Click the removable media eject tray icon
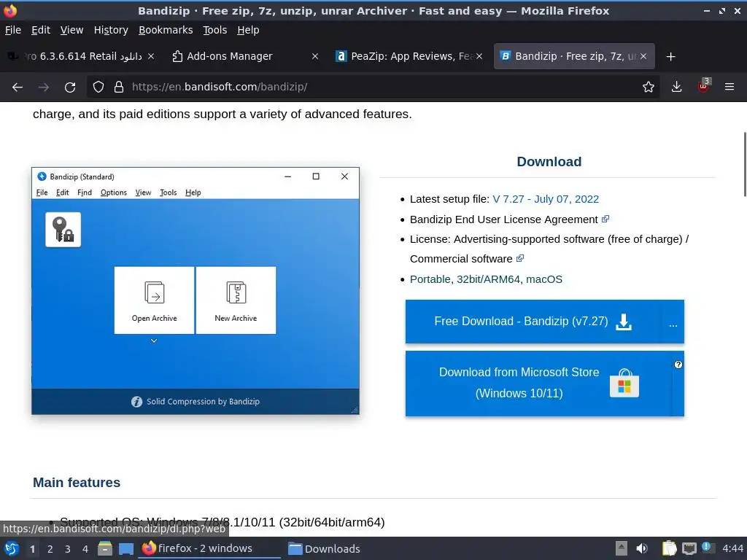747x560 pixels. (622, 548)
